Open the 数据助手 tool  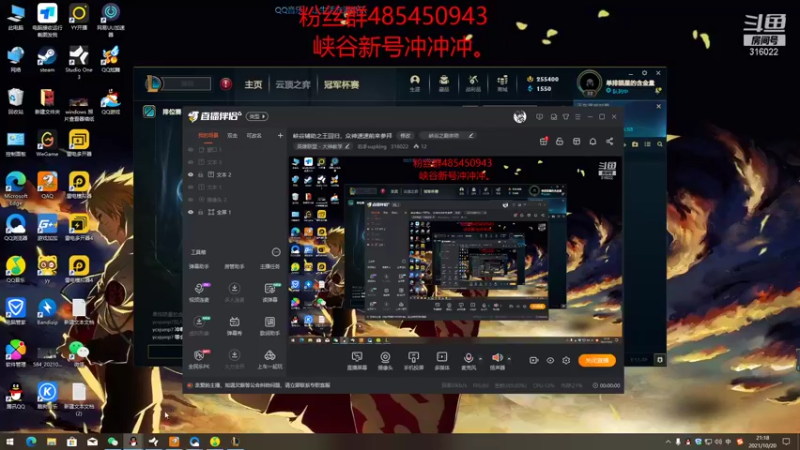tap(269, 326)
